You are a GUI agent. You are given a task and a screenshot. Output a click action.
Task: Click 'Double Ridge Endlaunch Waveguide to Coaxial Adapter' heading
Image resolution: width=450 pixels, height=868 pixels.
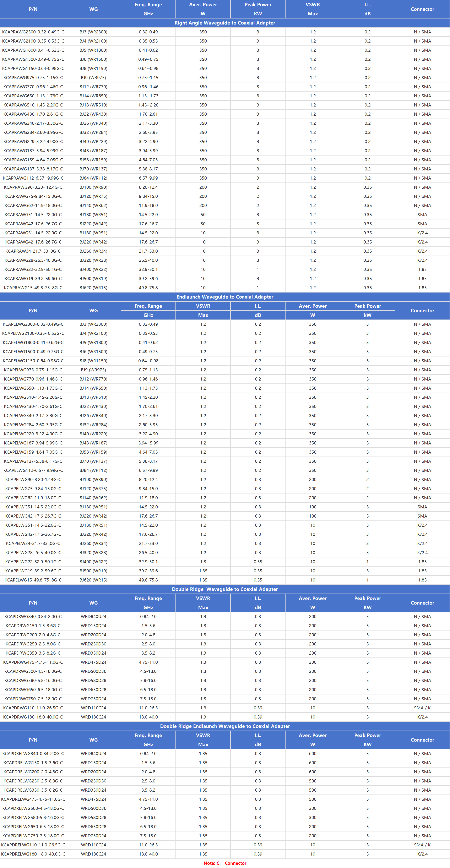pos(225,726)
